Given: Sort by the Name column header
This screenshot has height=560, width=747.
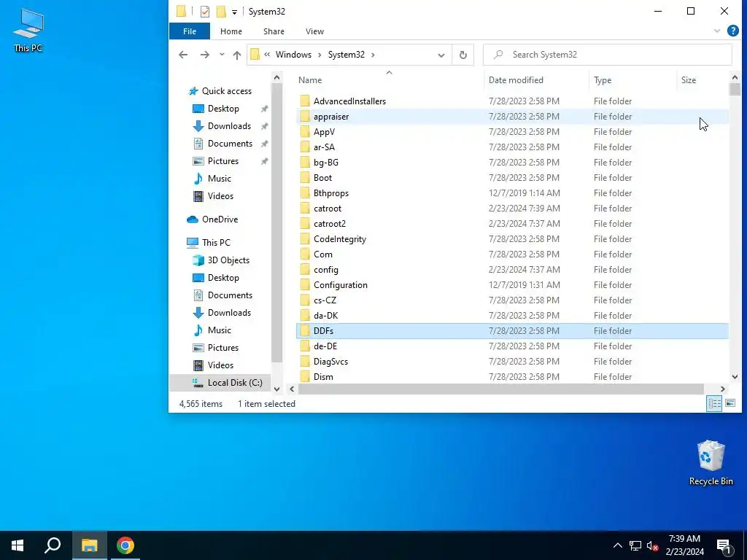Looking at the screenshot, I should click(x=389, y=80).
